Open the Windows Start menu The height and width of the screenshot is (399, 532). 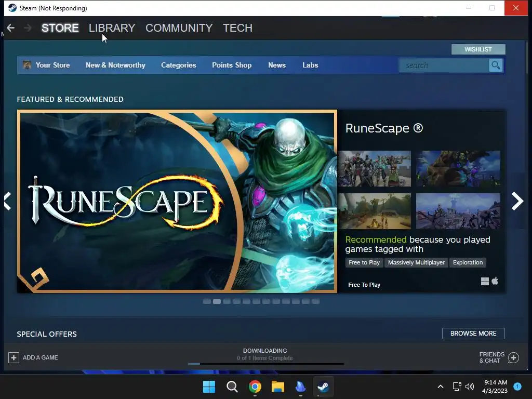point(209,387)
